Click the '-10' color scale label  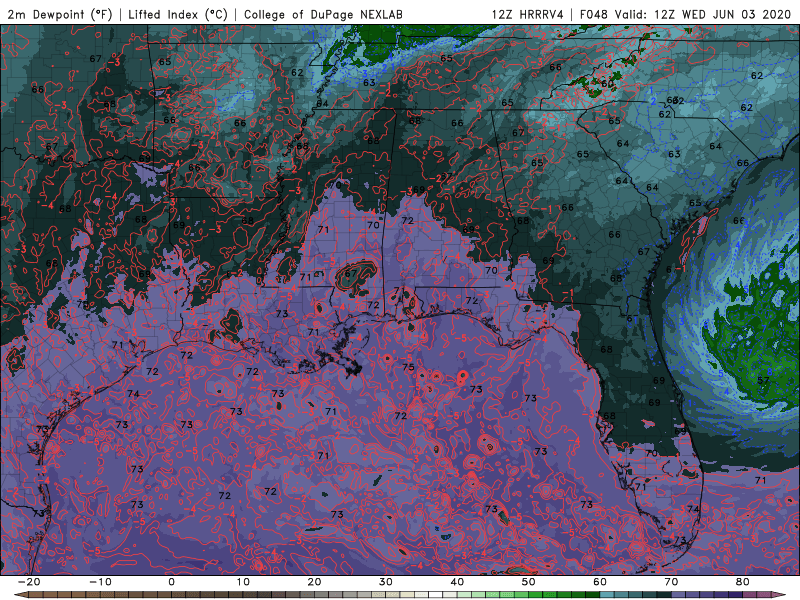(x=100, y=582)
